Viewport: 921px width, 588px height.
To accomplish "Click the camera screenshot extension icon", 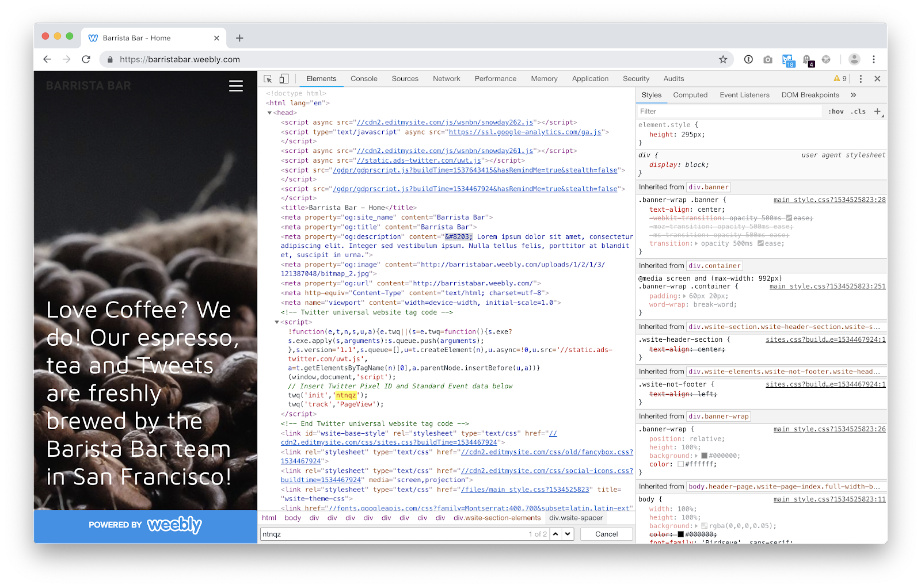I will pyautogui.click(x=768, y=59).
